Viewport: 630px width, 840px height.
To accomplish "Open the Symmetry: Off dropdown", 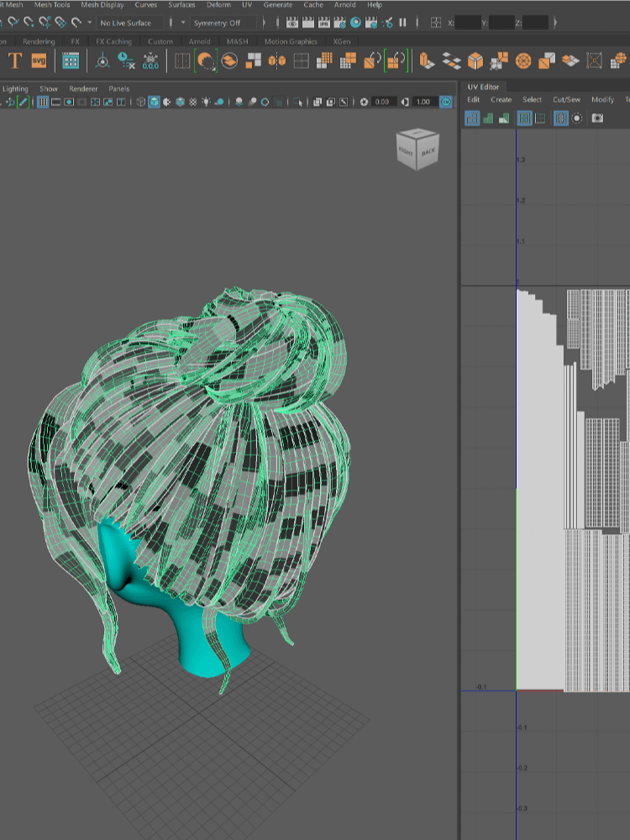I will point(220,23).
